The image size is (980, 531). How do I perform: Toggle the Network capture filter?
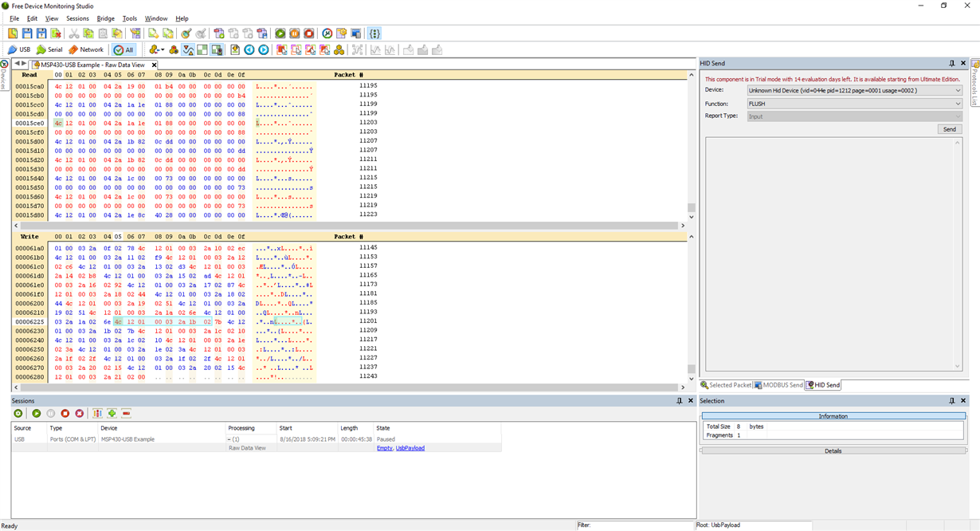pos(85,49)
